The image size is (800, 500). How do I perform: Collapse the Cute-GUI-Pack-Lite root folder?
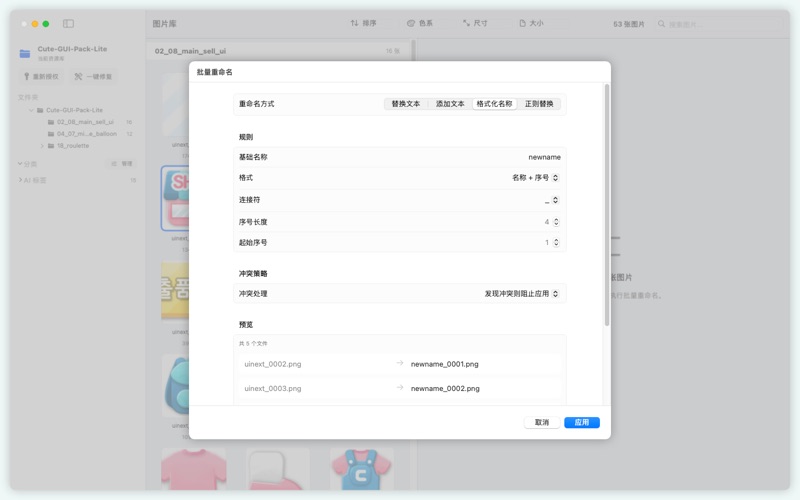point(31,110)
